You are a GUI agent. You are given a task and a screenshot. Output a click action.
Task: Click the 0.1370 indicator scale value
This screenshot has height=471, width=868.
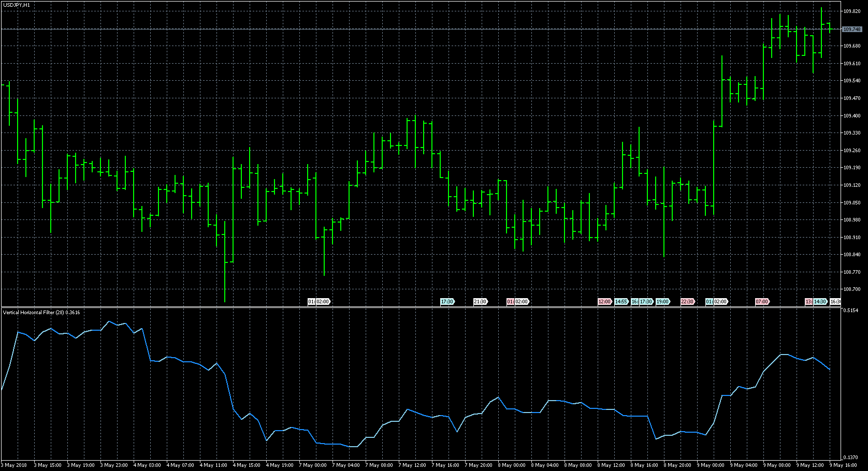click(852, 458)
